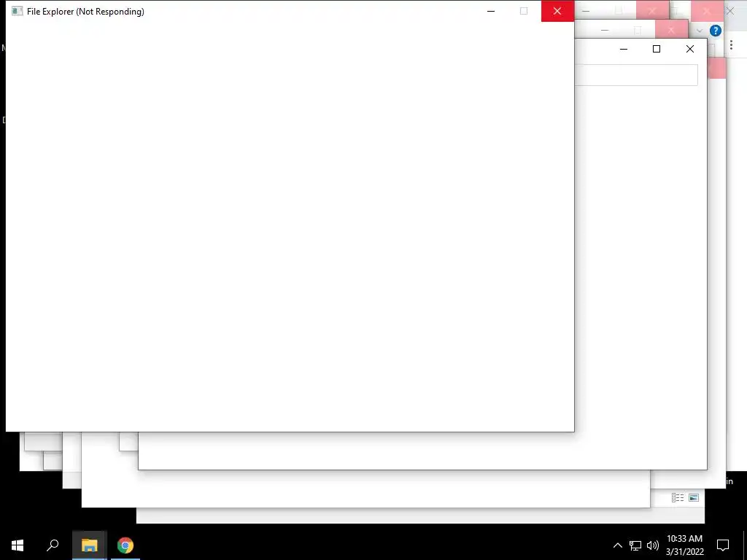Click the File Explorer (Not Responding) title text

point(85,12)
